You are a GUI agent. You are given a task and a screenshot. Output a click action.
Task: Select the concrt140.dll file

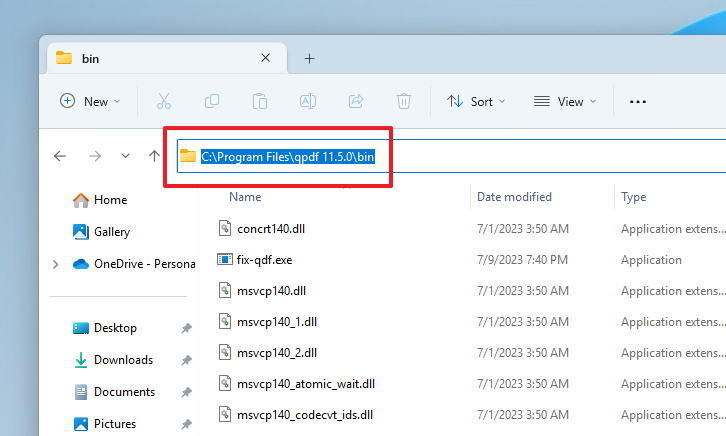coord(271,229)
